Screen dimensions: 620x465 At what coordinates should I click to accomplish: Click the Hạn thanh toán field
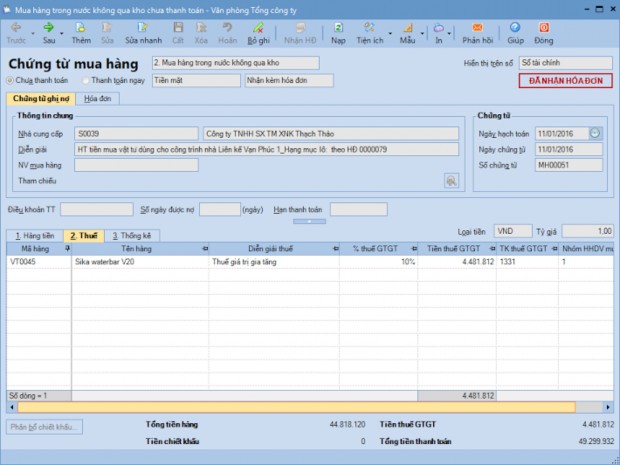coord(359,210)
